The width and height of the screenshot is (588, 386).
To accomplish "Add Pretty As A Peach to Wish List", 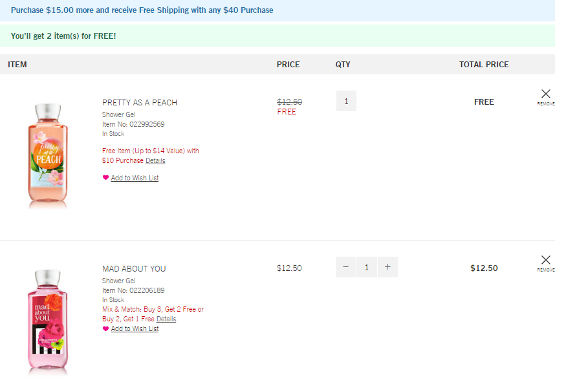I will (x=135, y=178).
